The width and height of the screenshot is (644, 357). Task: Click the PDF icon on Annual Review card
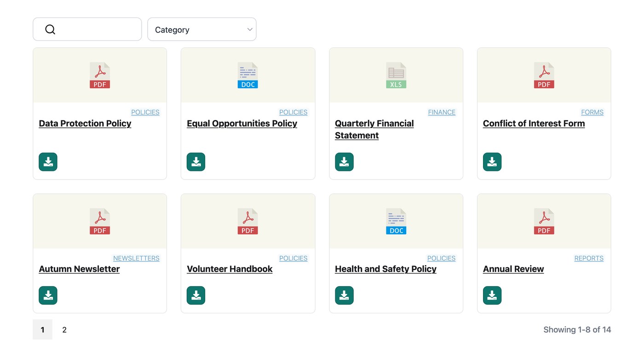544,221
